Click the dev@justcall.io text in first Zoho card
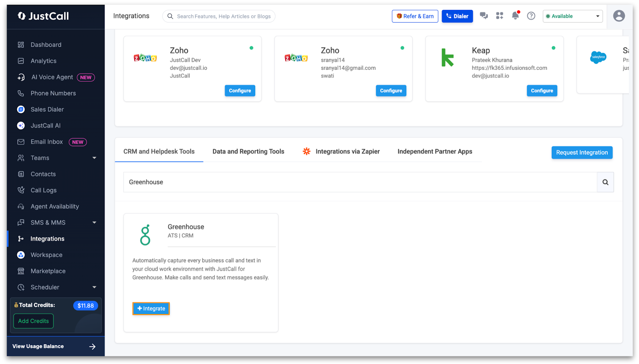Image resolution: width=639 pixels, height=364 pixels. click(189, 68)
